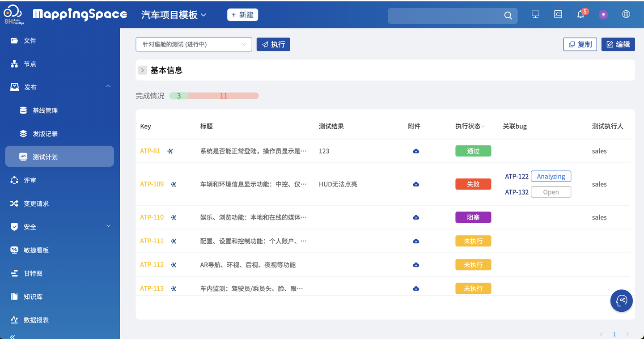Click the pin icon next to ATP-109
Screen dimensions: 644x339
point(174,184)
